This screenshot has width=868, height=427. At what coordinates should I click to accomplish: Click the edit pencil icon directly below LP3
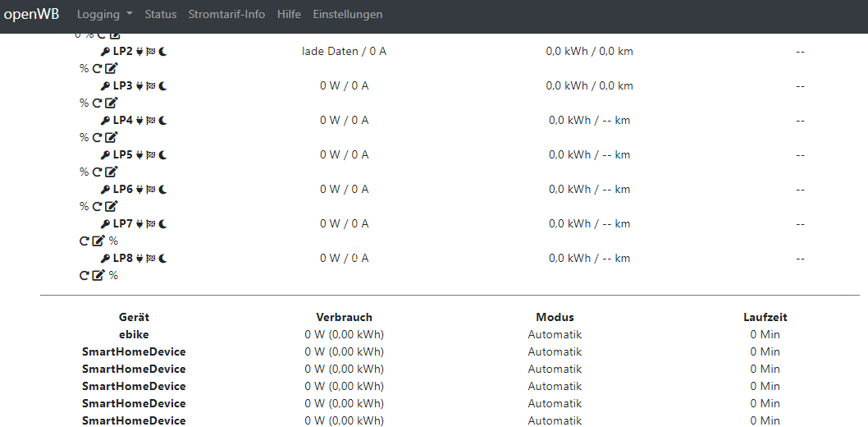tap(112, 103)
